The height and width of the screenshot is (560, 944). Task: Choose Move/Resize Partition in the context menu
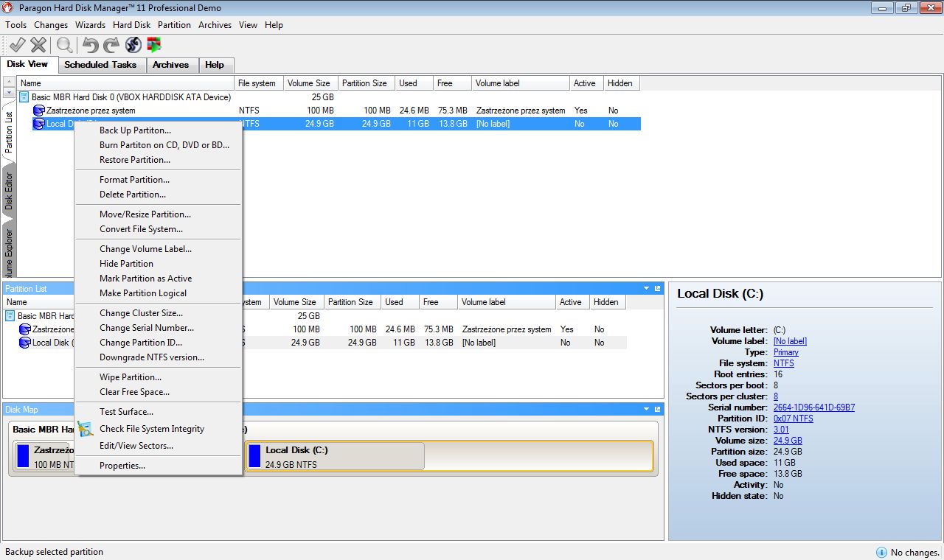[145, 214]
